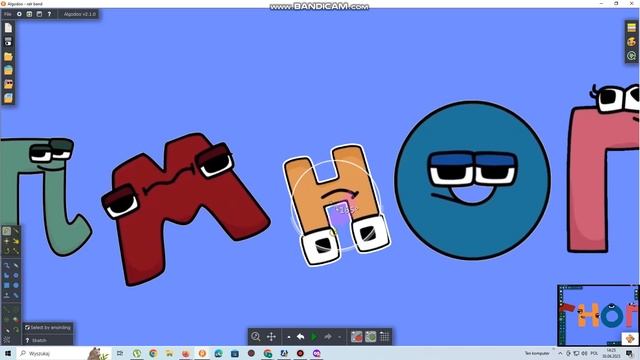Screen dimensions: 640x360
Task: Select the Plane tool
Action: [x=7, y=295]
